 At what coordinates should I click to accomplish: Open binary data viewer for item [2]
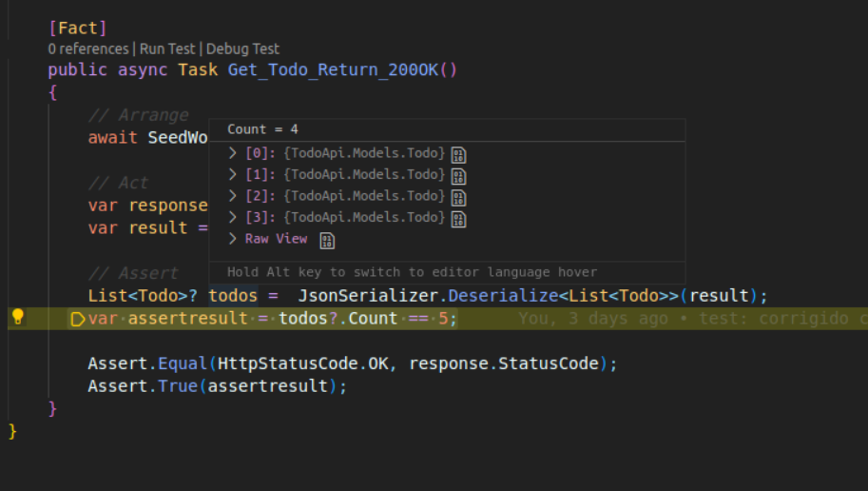tap(458, 198)
